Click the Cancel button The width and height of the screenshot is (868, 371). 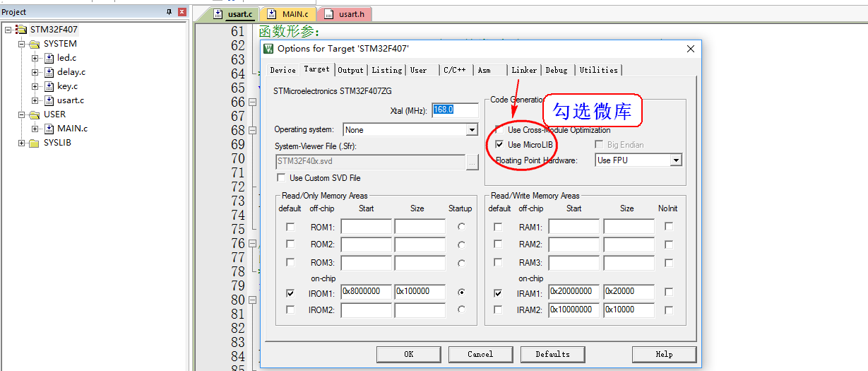point(480,354)
